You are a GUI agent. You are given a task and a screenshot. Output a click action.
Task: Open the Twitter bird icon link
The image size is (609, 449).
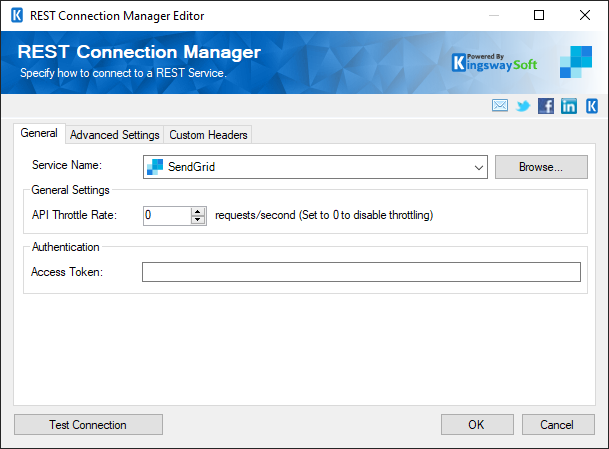523,106
